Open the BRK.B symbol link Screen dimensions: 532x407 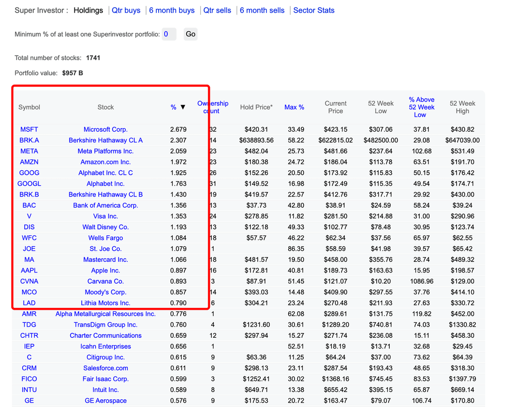(x=29, y=195)
